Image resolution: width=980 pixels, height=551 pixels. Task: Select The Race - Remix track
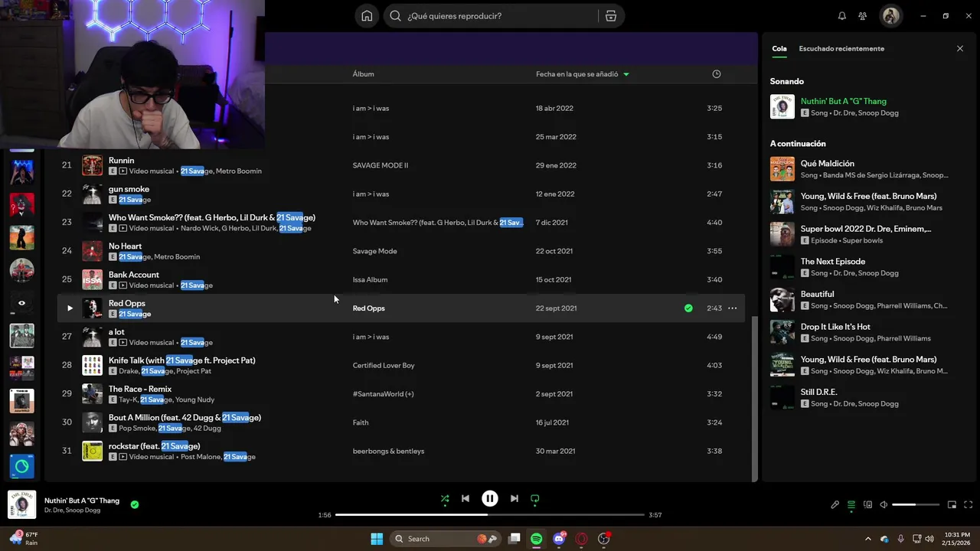click(140, 389)
